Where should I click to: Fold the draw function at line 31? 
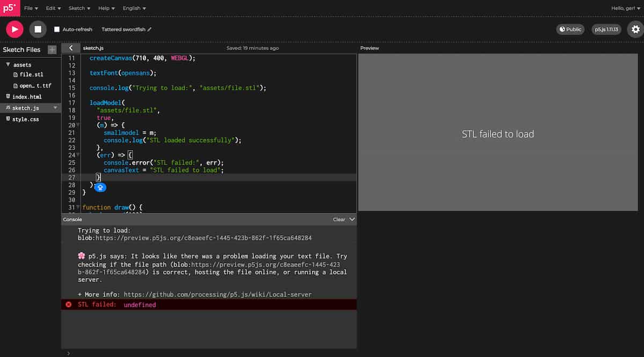(x=78, y=207)
